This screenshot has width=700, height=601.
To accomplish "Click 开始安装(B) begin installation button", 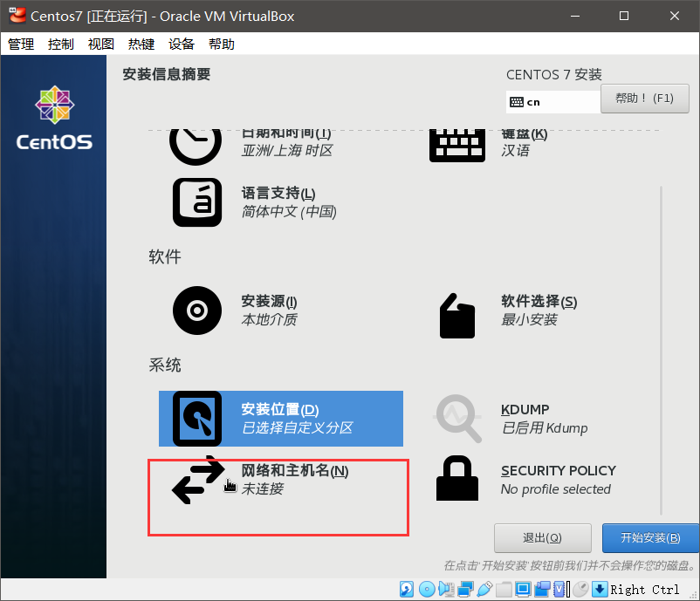I will 650,538.
